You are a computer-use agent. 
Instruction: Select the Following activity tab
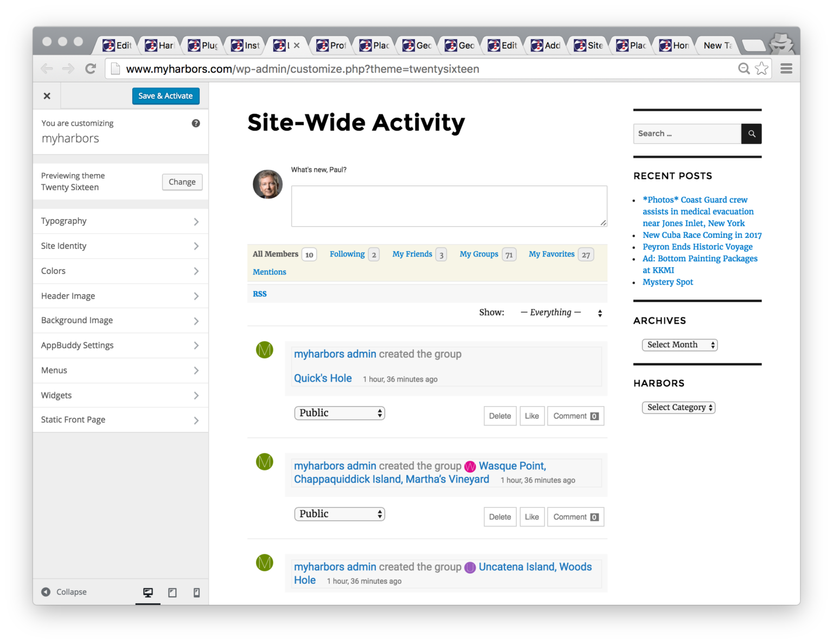354,254
